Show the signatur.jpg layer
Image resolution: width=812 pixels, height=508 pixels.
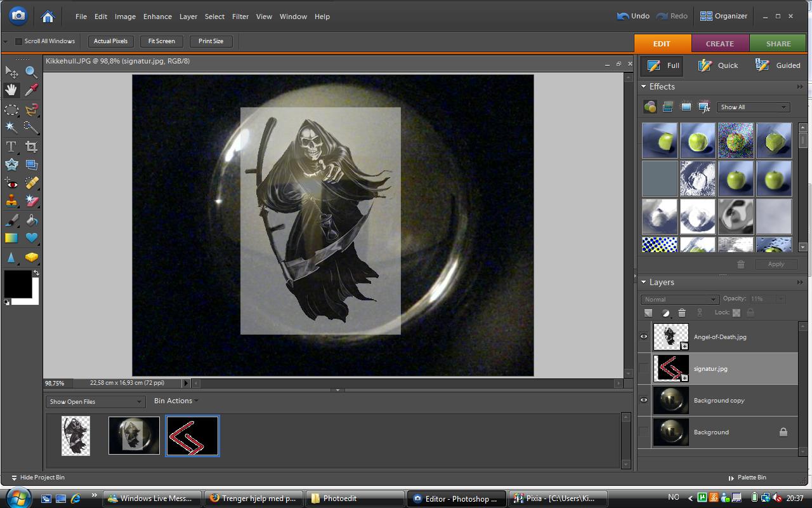coord(644,368)
